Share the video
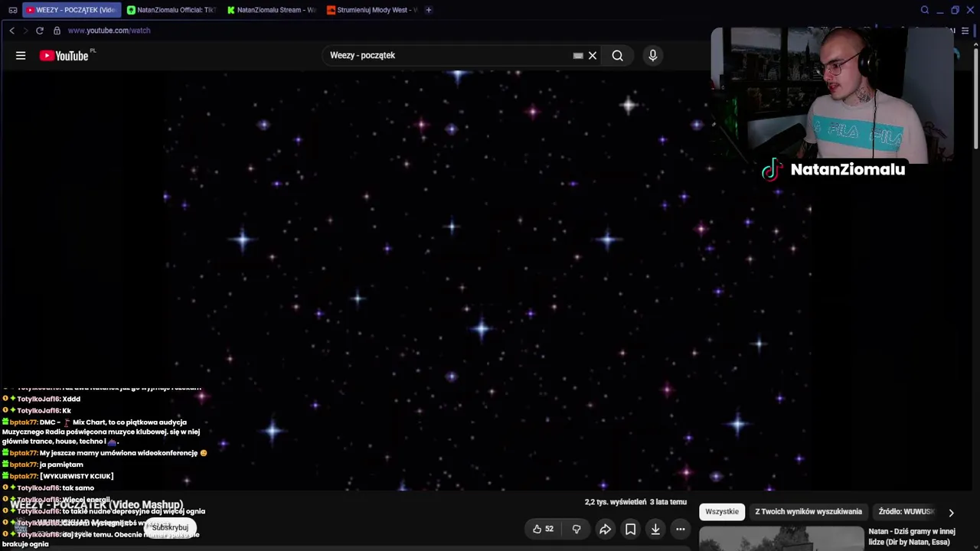Image resolution: width=980 pixels, height=551 pixels. pos(605,529)
